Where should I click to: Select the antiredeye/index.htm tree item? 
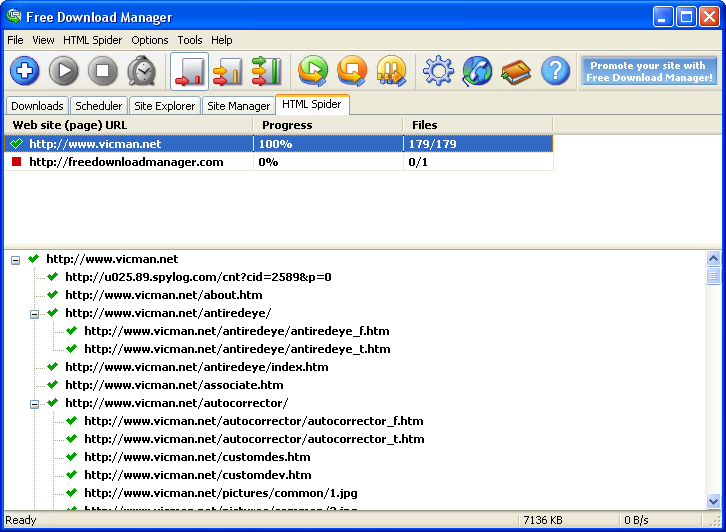click(196, 367)
